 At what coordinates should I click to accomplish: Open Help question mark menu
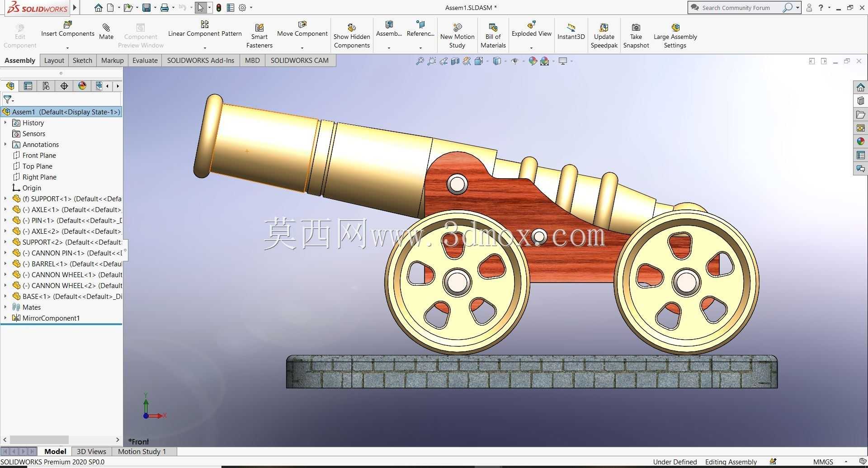click(x=821, y=8)
